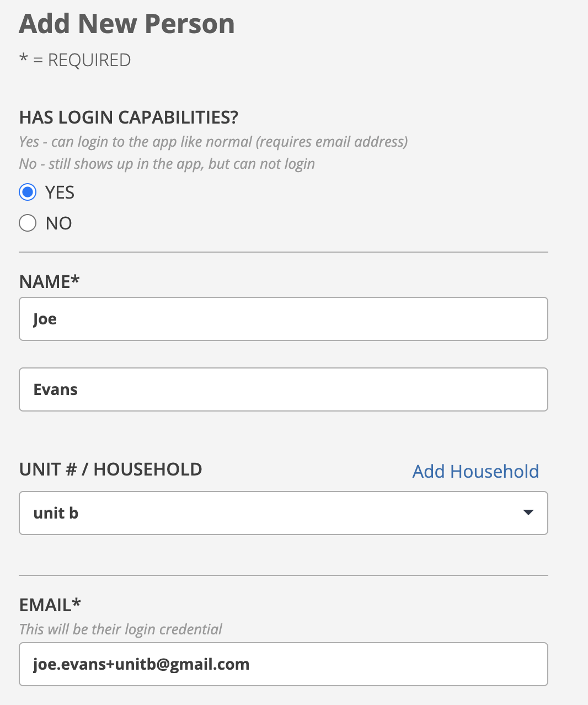
Task: Focus the email field with joe.evans+unitb@gmail.com
Action: point(284,664)
